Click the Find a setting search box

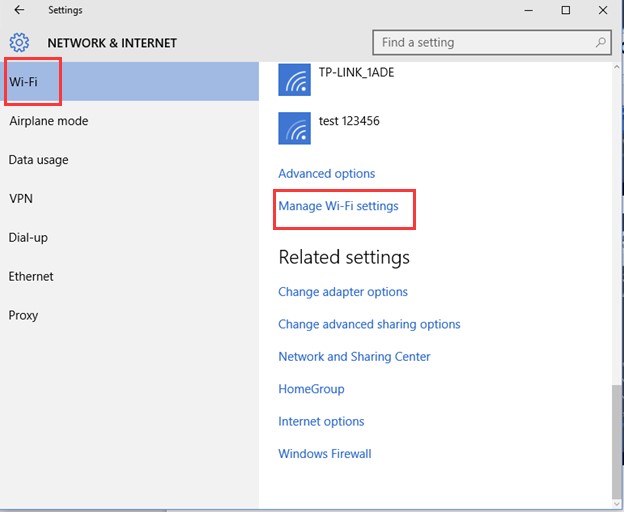coord(492,42)
